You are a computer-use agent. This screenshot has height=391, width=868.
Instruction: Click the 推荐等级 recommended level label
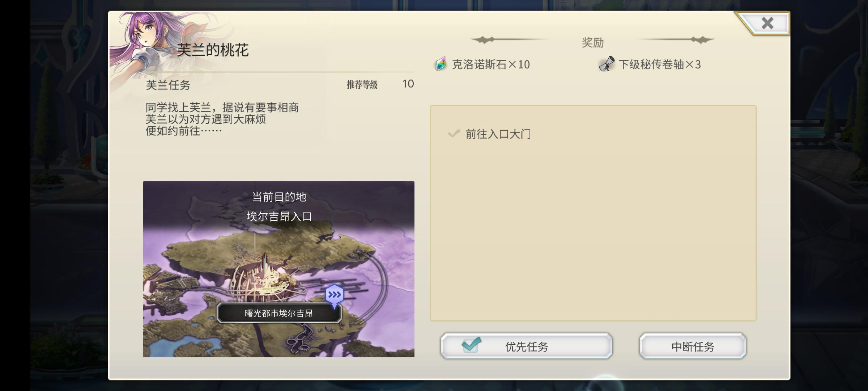[x=362, y=85]
